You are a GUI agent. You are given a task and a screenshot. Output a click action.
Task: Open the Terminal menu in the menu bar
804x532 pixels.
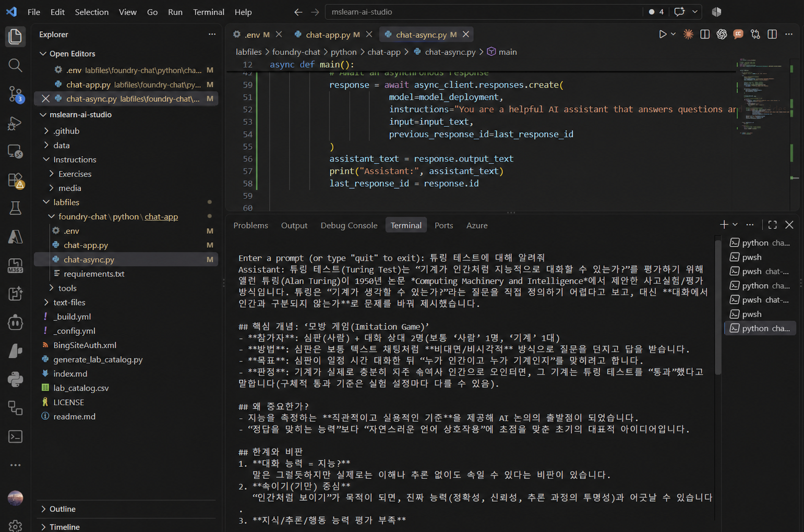point(209,12)
